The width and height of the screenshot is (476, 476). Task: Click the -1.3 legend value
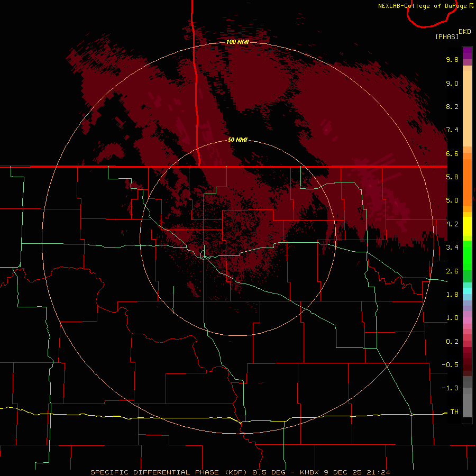[x=450, y=388]
